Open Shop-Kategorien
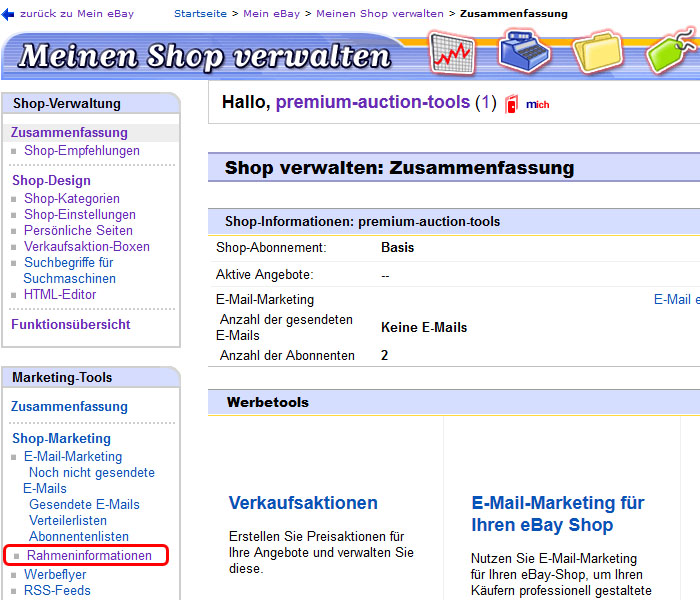 click(x=72, y=198)
